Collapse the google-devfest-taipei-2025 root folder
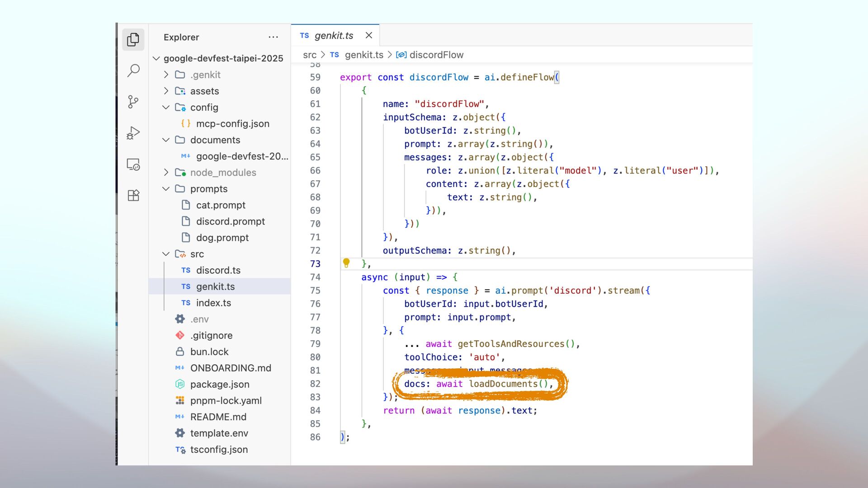Image resolution: width=868 pixels, height=488 pixels. (156, 58)
